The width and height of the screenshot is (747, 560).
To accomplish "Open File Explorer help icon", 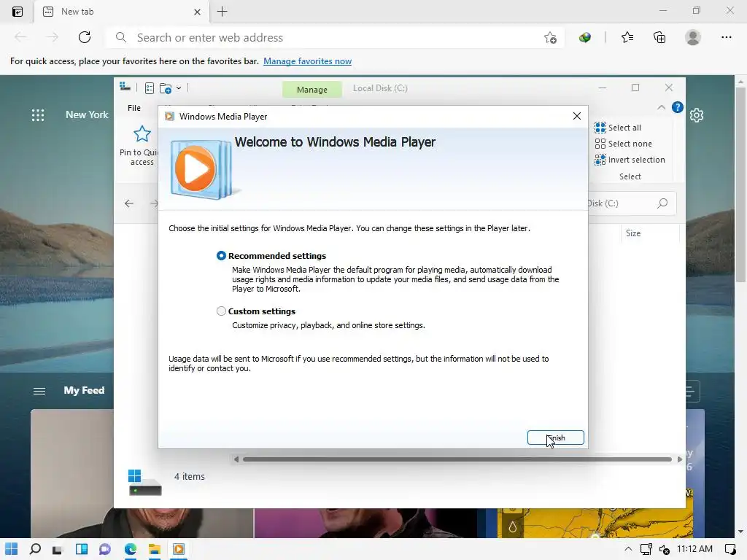I will click(x=678, y=108).
